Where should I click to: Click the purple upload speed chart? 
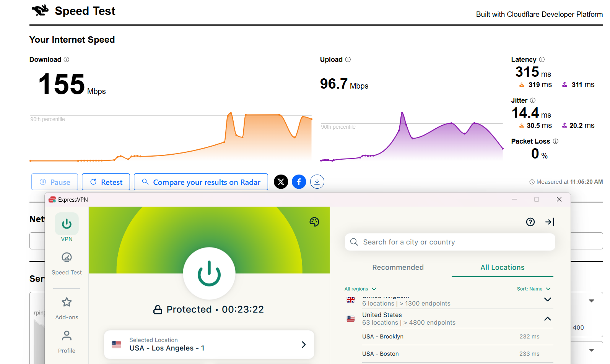click(x=412, y=137)
